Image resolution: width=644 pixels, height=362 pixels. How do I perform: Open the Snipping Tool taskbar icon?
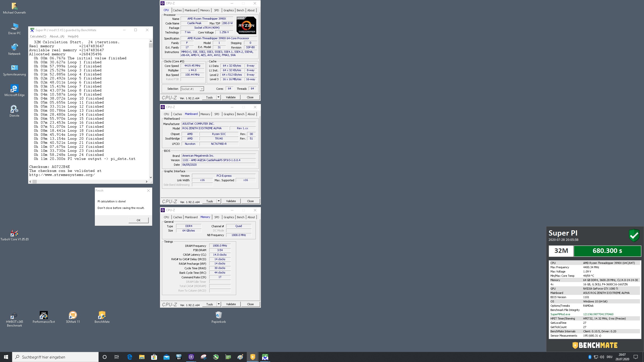(x=203, y=357)
